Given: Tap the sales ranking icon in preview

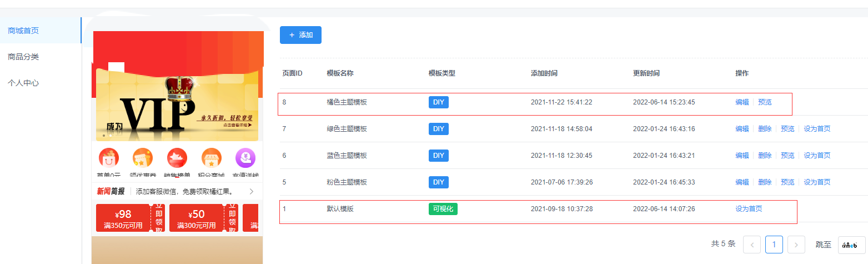Looking at the screenshot, I should click(177, 158).
